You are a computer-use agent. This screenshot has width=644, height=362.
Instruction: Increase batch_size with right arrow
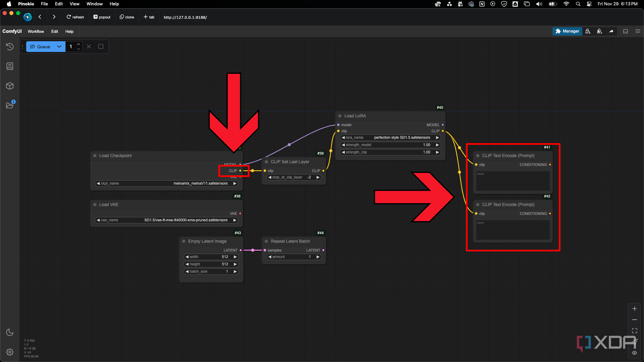pos(235,272)
